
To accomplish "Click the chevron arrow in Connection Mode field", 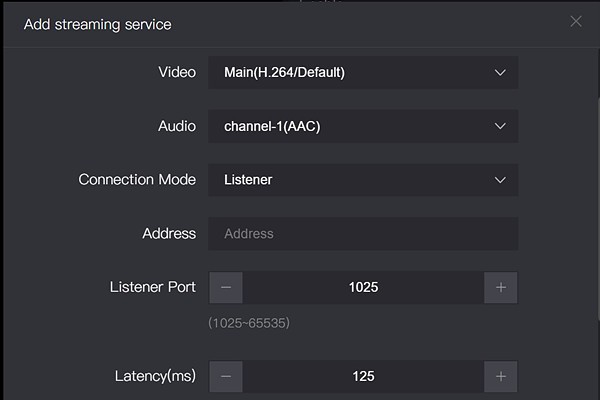I will (501, 180).
